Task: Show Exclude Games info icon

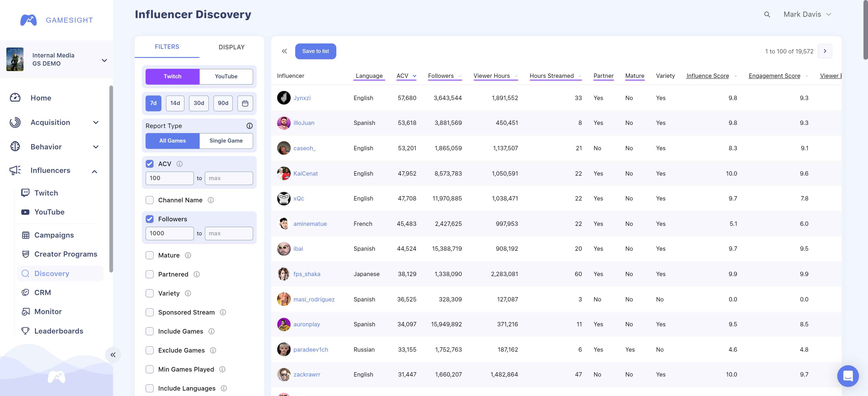Action: tap(213, 351)
